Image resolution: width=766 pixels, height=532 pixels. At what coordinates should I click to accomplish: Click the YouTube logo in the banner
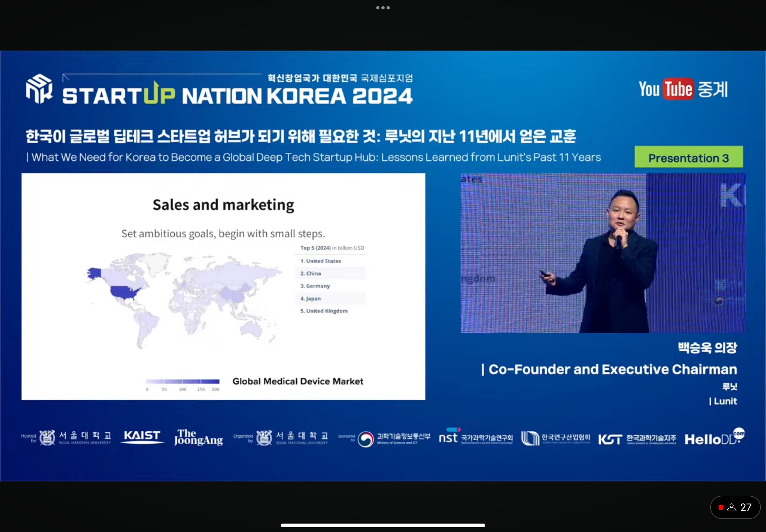coord(666,89)
